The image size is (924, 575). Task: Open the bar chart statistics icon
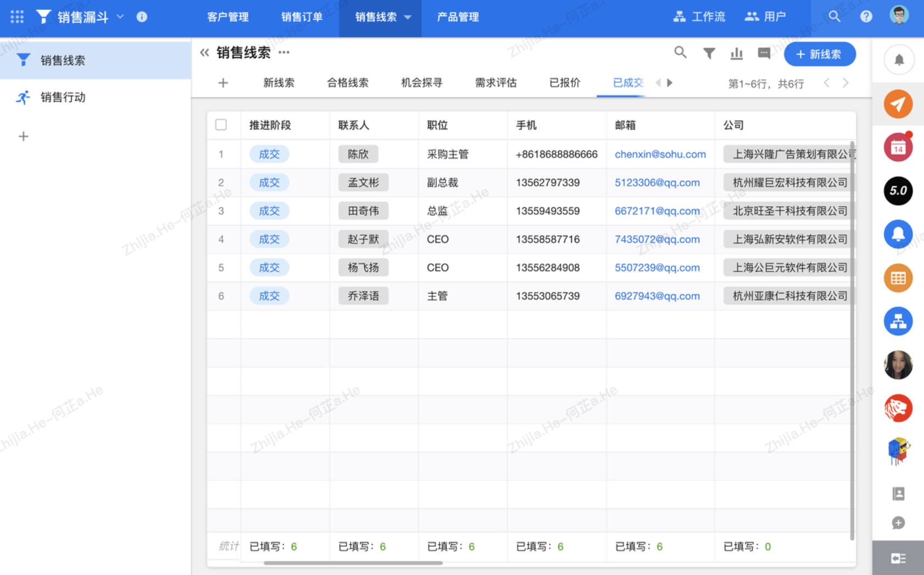[736, 53]
